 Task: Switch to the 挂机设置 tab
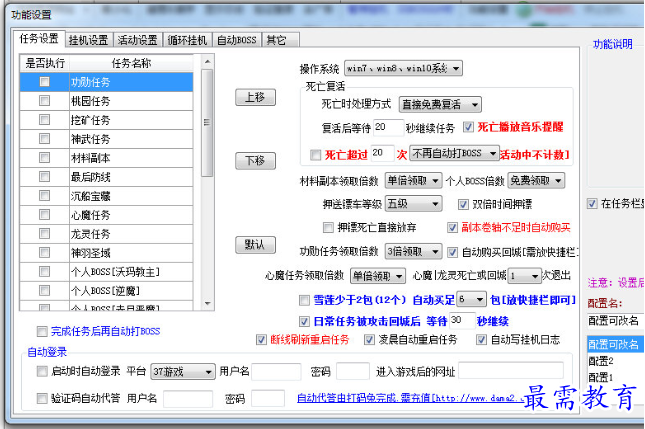88,40
